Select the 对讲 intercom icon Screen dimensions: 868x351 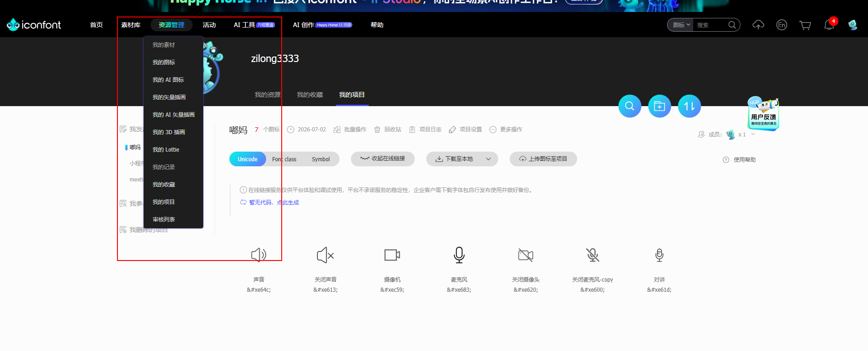(659, 255)
